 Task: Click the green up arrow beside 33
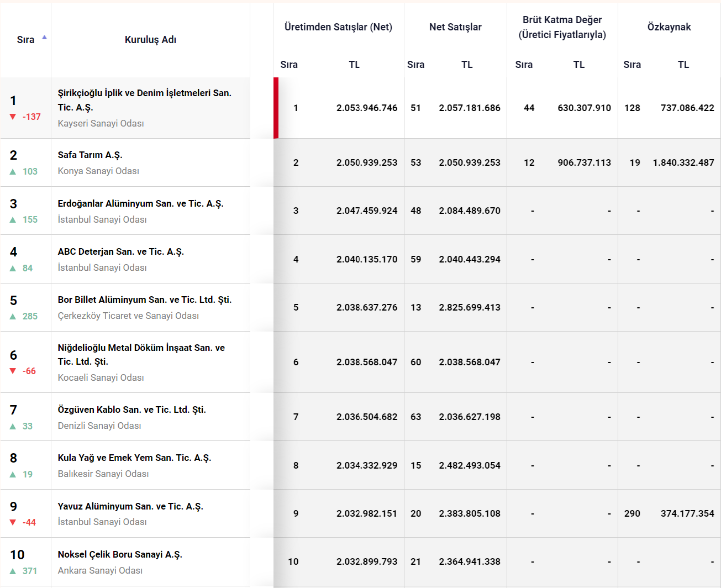pyautogui.click(x=13, y=427)
